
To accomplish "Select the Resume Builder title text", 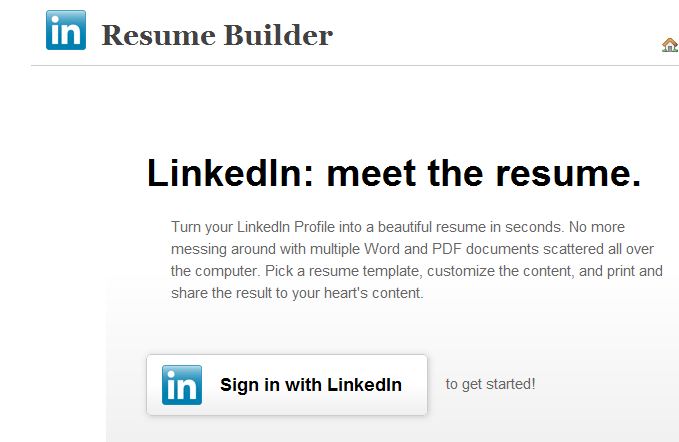I will pyautogui.click(x=217, y=35).
